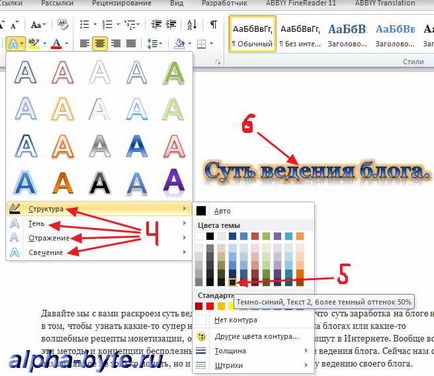Screen dimensions: 434x376
Task: Click the text effects glowing A button
Action: coord(13,43)
